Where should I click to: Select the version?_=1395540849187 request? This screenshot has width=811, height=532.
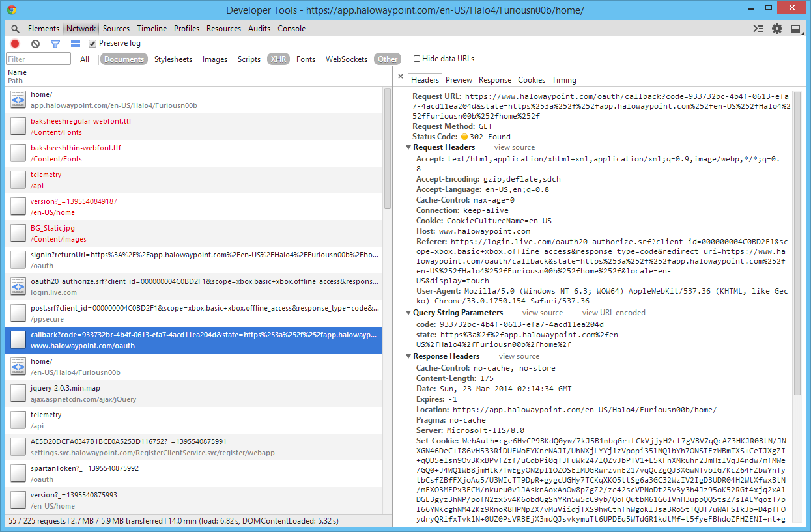pyautogui.click(x=194, y=206)
